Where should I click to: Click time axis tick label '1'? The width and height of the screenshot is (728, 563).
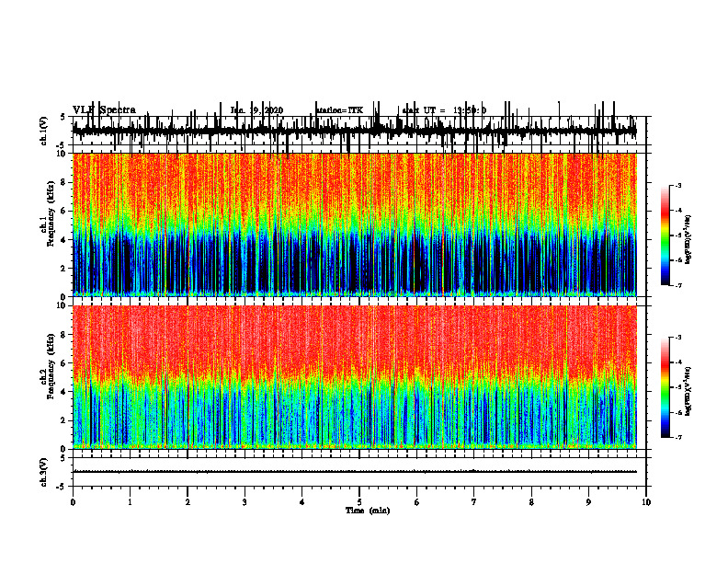[x=131, y=502]
